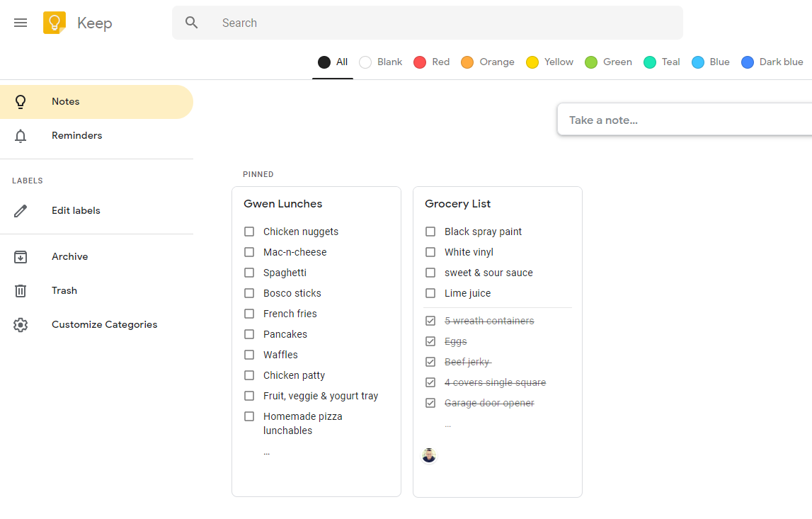Image resolution: width=812 pixels, height=519 pixels.
Task: Click the search magnifier icon
Action: tap(191, 22)
